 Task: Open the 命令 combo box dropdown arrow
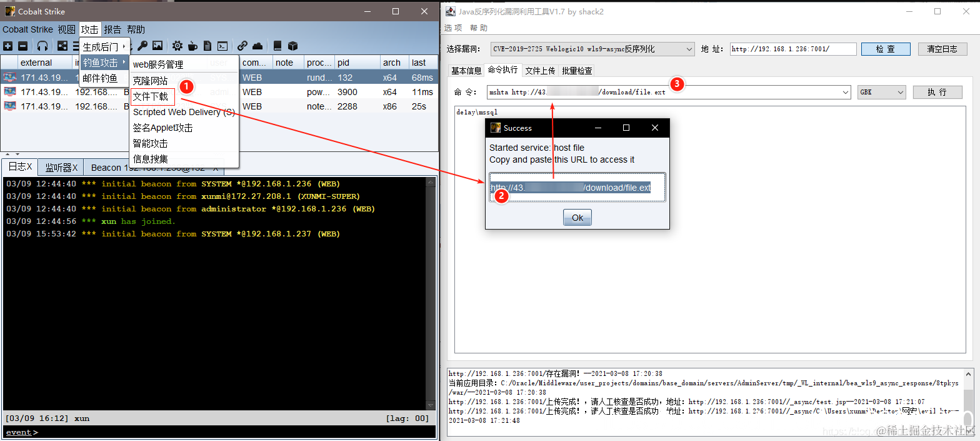[x=846, y=93]
